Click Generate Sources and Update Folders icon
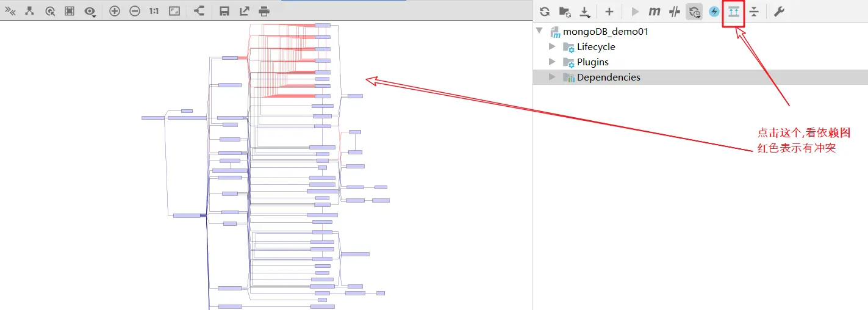868x310 pixels. pyautogui.click(x=565, y=12)
